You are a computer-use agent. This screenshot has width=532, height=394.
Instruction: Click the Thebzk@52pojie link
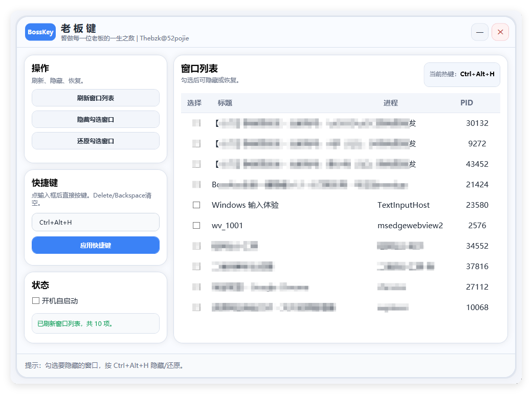164,38
